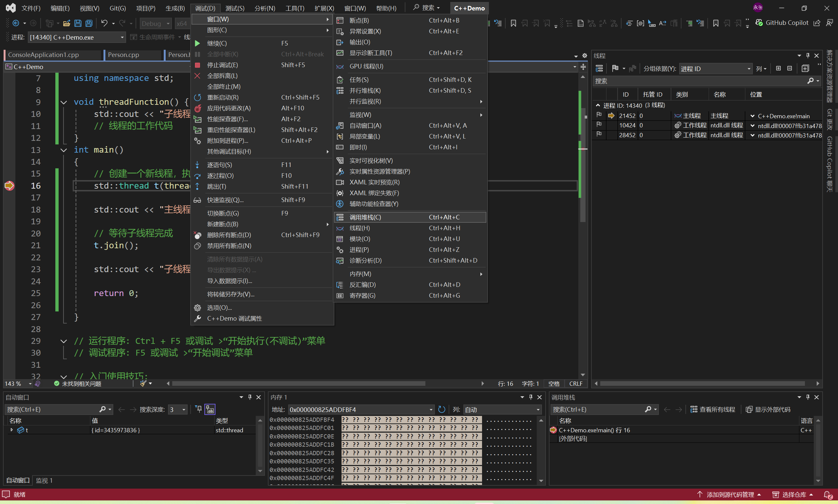Viewport: 838px width, 504px height.
Task: Open GPU Threads (GPU 线程) window
Action: (x=411, y=66)
